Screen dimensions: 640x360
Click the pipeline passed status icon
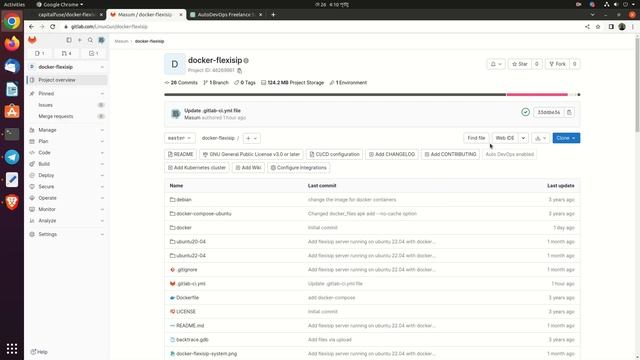525,112
